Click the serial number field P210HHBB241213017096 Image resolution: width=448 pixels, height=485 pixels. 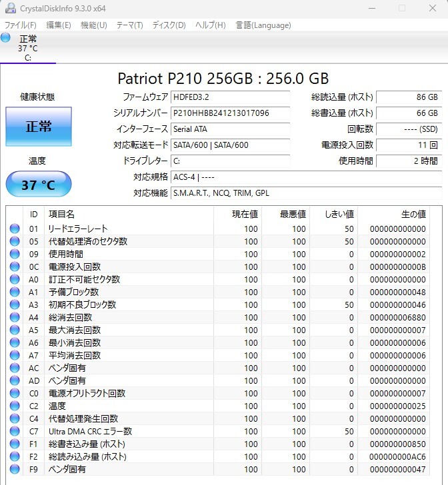pos(231,113)
